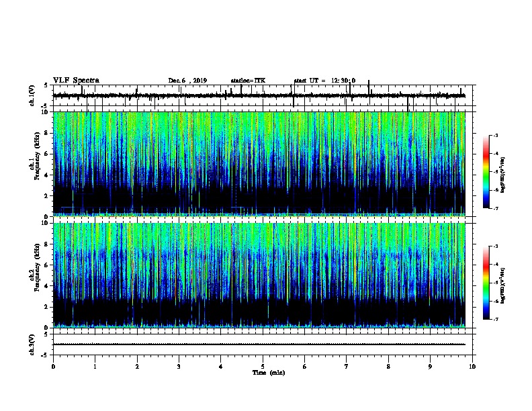532x411 pixels.
Task: Click inside the ch.1 spectrogram panel
Action: (x=259, y=164)
